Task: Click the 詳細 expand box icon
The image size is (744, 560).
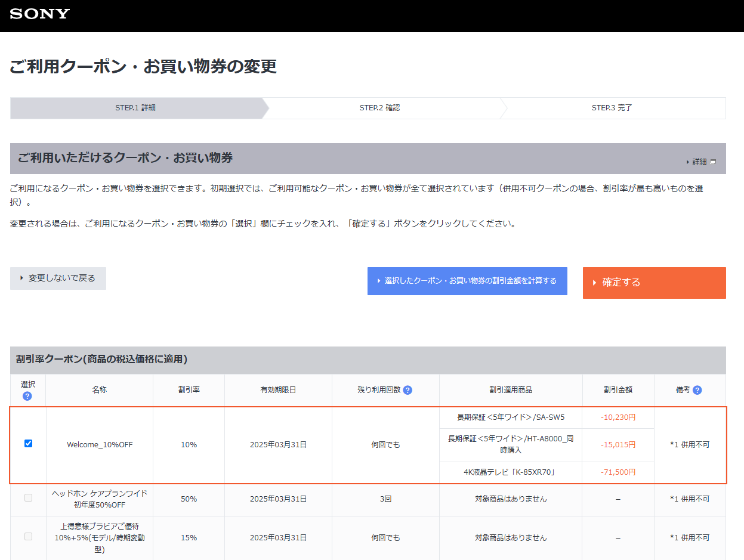Action: tap(713, 162)
